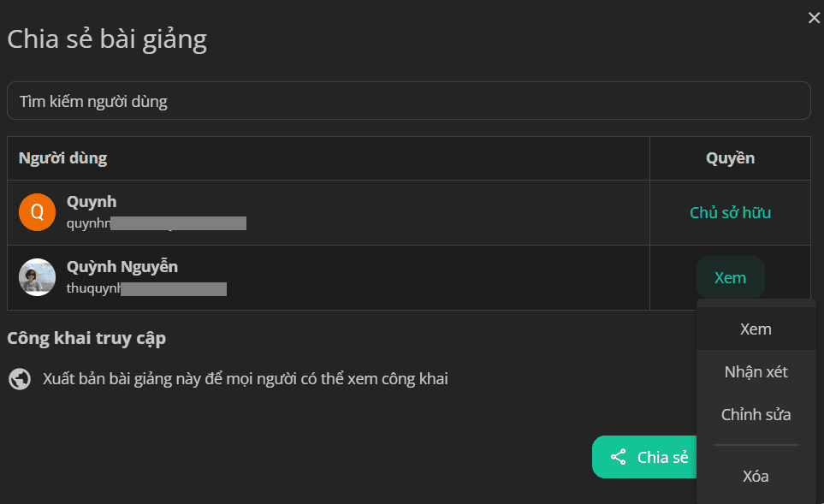
Task: Click the orange Q avatar for Quynh
Action: pyautogui.click(x=38, y=212)
